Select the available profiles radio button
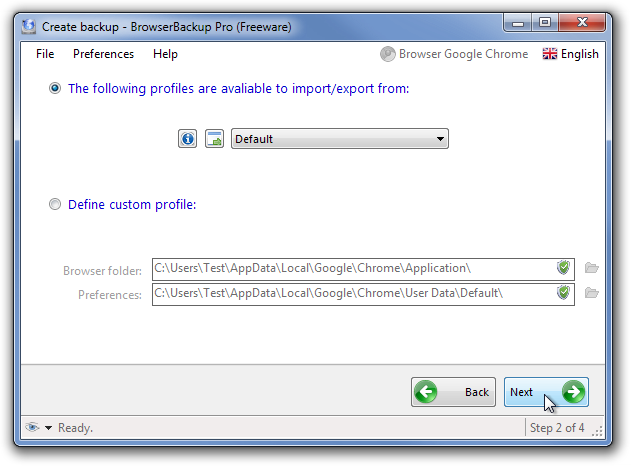 point(55,88)
